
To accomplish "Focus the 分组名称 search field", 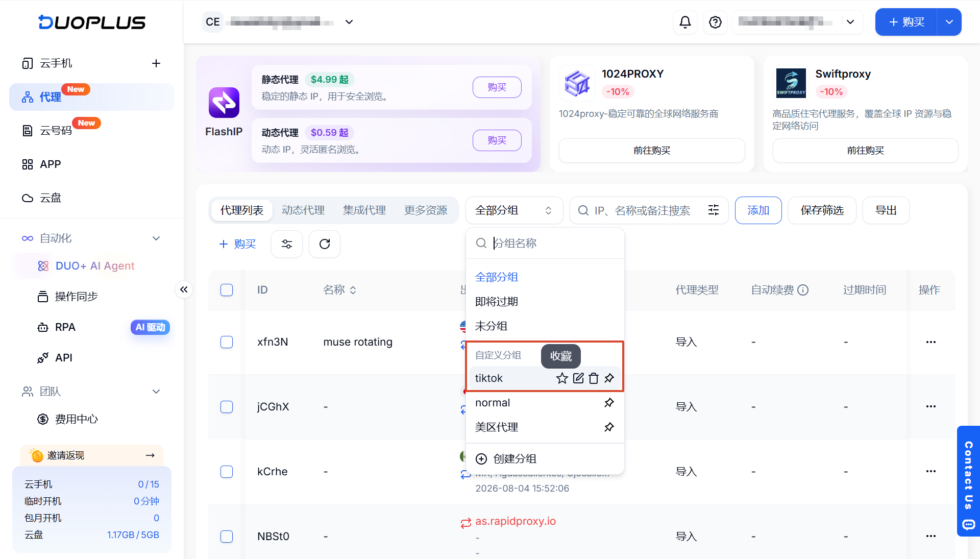I will 545,243.
